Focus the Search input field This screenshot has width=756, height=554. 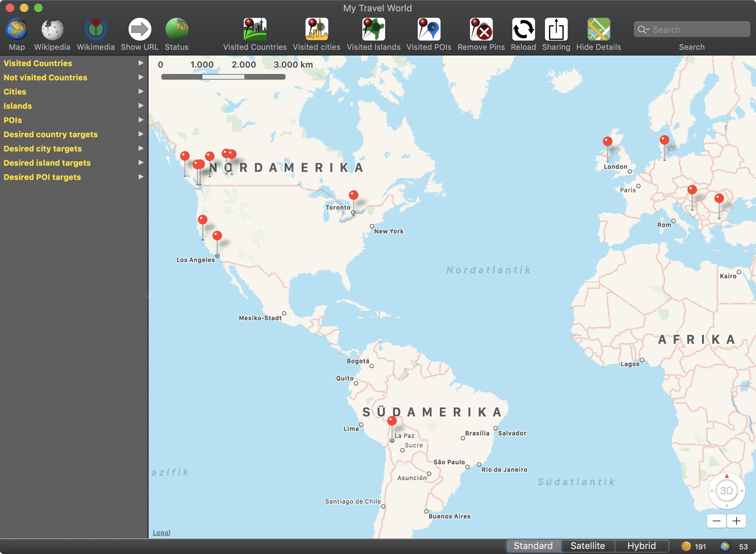pos(692,30)
